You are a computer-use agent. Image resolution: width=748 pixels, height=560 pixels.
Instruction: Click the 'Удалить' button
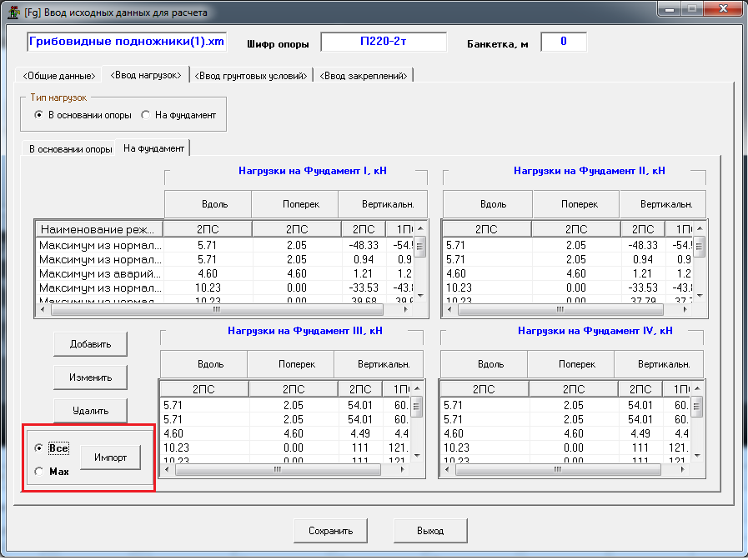[91, 411]
